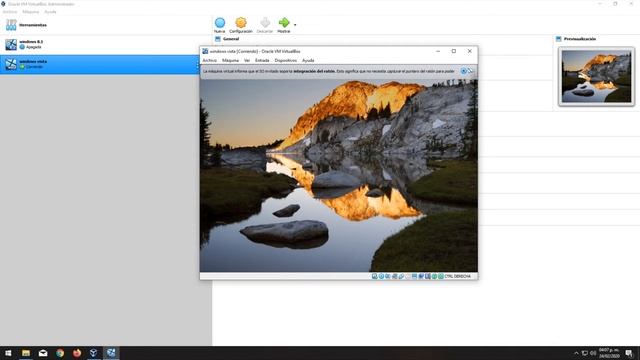Open Máquina menu in the Manager window

click(x=31, y=12)
